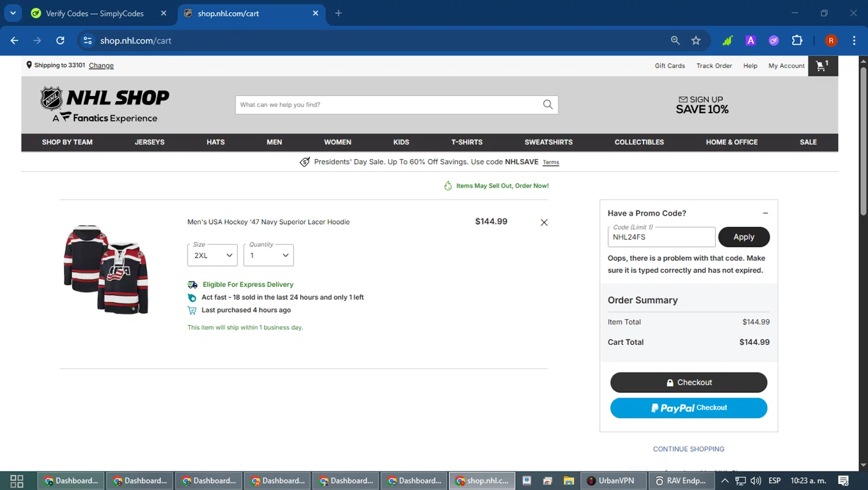This screenshot has height=490, width=868.
Task: Collapse the promo code section with the minus icon
Action: tap(765, 213)
